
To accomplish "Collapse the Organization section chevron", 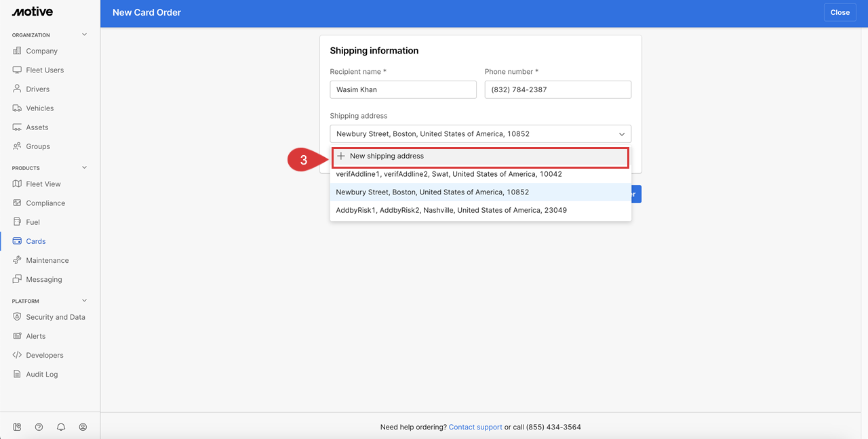I will click(x=85, y=35).
